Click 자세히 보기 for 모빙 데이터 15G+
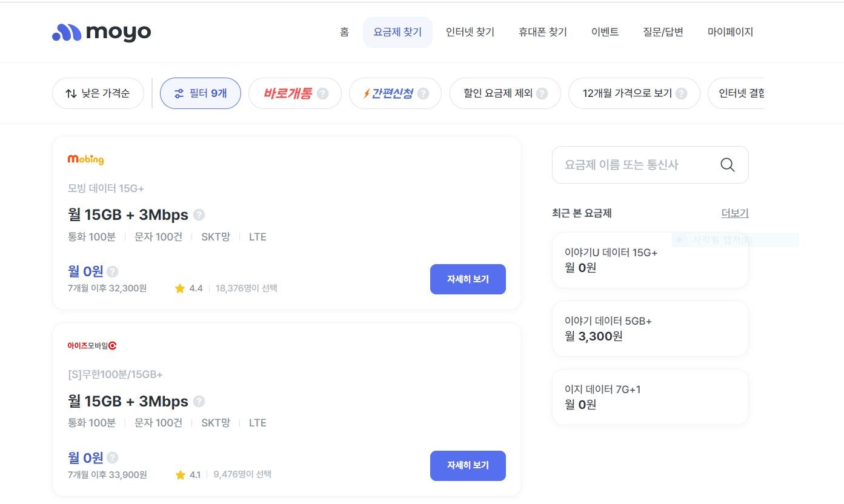The image size is (844, 504). (467, 279)
